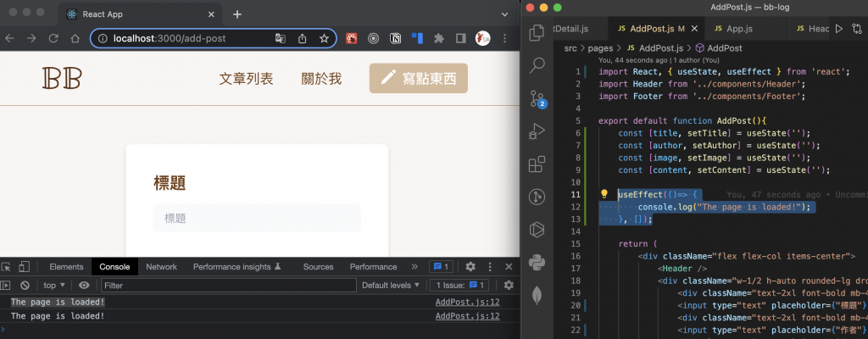
Task: Click the Python icon in VS Code activity bar
Action: (537, 263)
